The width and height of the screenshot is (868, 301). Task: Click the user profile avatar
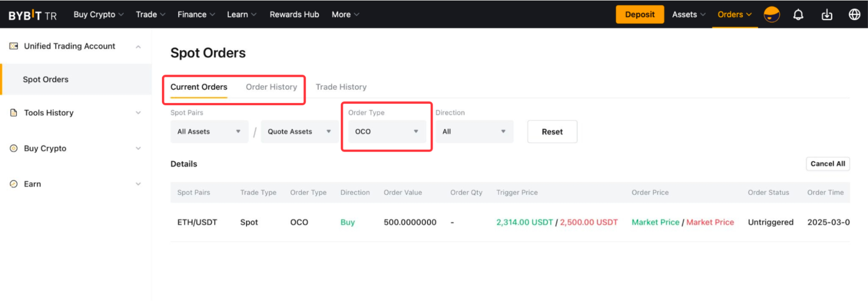coord(772,15)
